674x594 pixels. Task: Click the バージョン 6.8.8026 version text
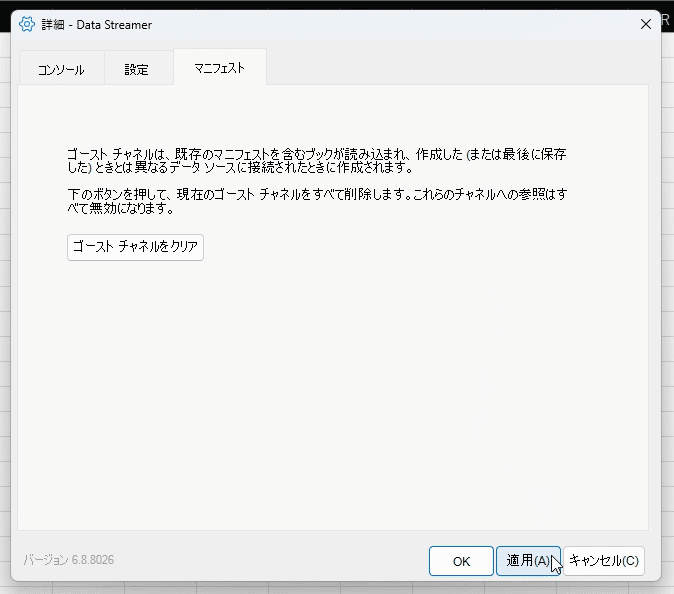[69, 560]
